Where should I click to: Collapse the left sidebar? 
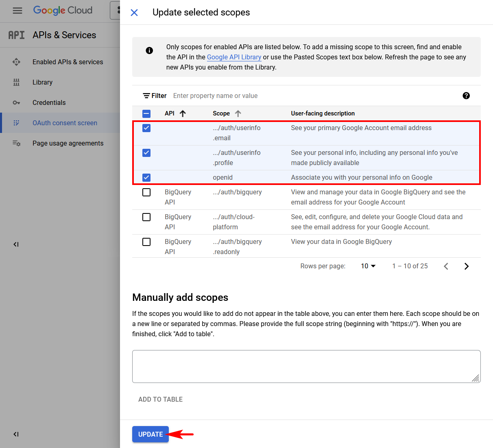(16, 244)
